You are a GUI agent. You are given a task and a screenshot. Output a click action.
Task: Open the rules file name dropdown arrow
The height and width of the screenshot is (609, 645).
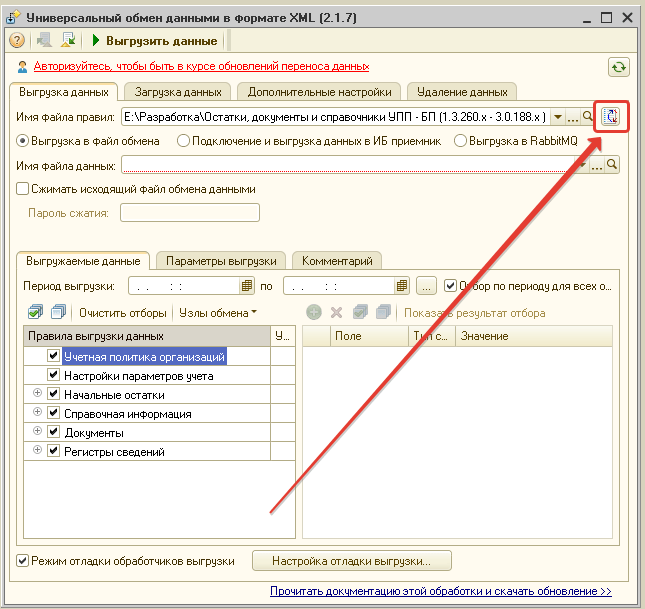558,117
